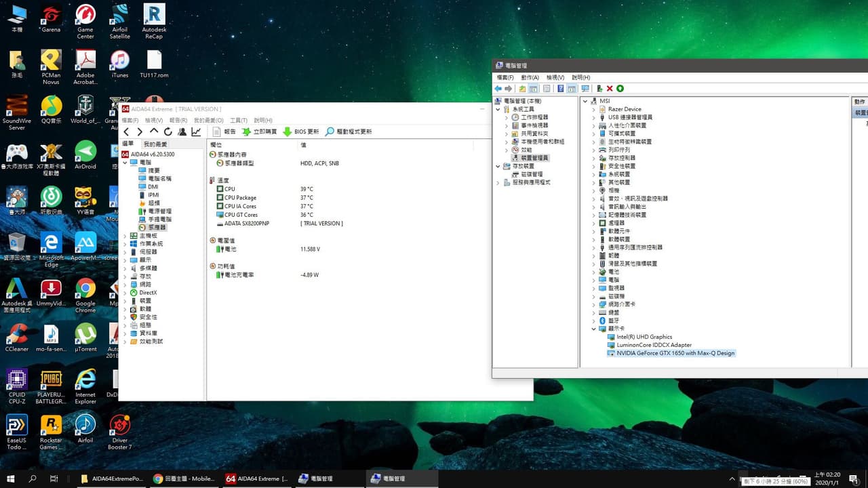Click the BIOS 更新 green arrow button
This screenshot has height=488, width=868.
tap(301, 131)
